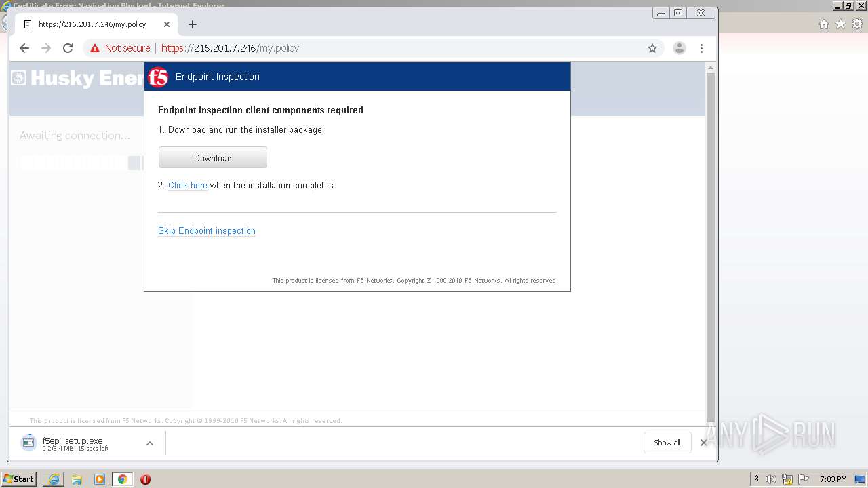The image size is (868, 488).
Task: Switch to Chrome on the taskbar
Action: (x=123, y=479)
